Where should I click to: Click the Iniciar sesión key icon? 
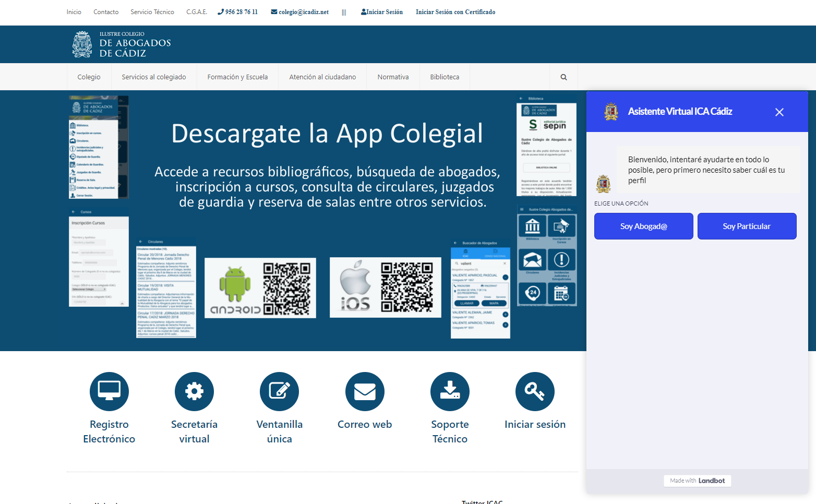coord(535,391)
